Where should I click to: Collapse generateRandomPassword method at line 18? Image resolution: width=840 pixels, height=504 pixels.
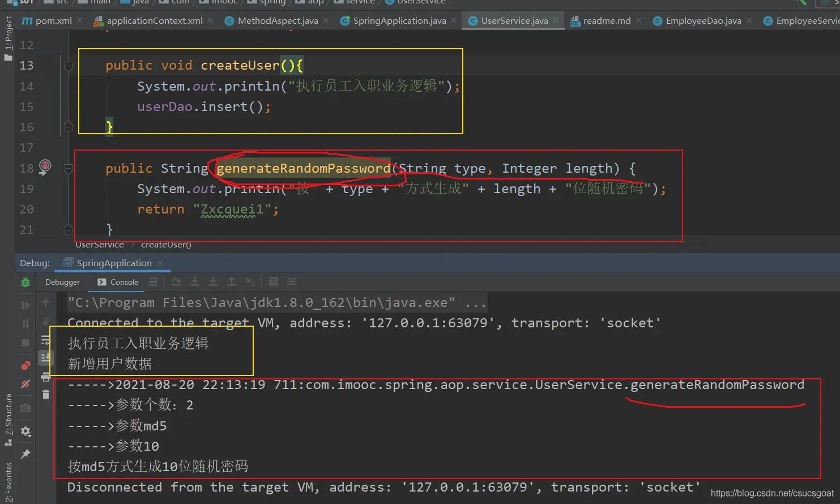[x=69, y=168]
